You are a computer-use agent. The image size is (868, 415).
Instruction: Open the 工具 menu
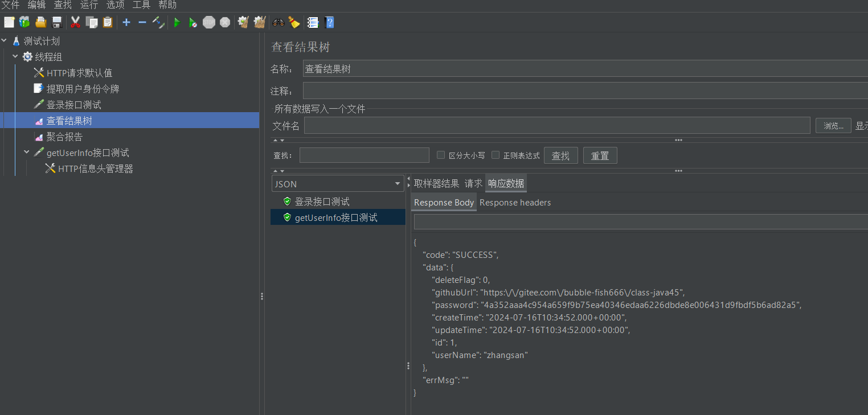point(141,5)
